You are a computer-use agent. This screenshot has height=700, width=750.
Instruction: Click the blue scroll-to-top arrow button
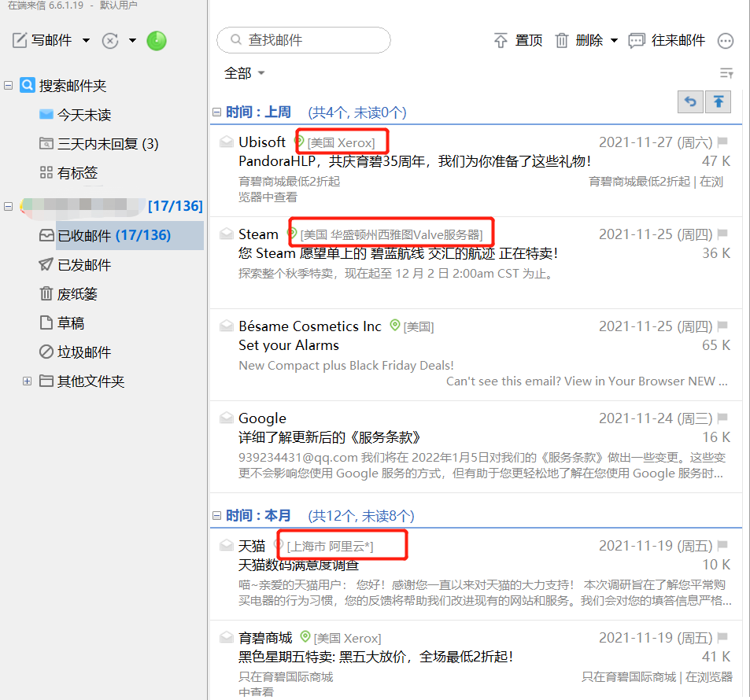coord(719,101)
